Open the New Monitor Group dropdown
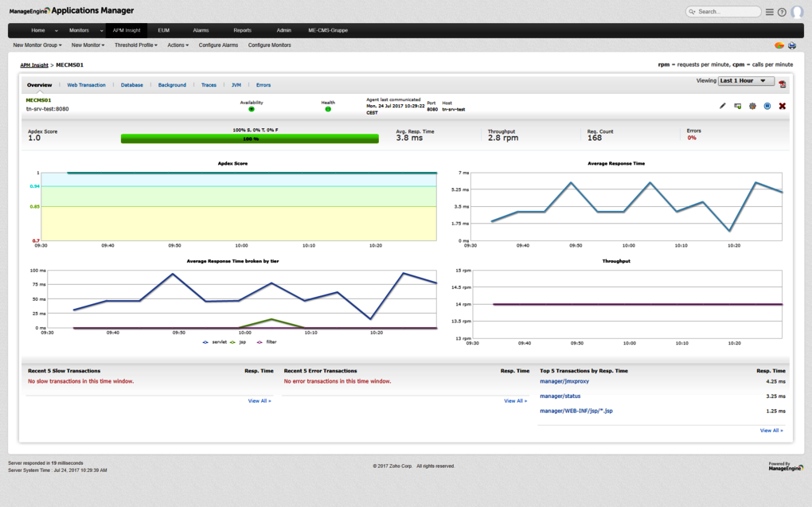Screen dimensions: 812x507 tap(37, 45)
